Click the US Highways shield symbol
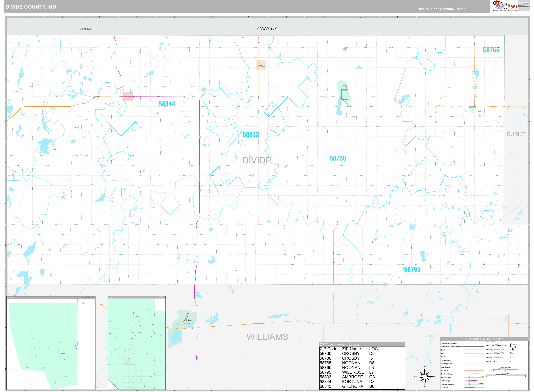Image resolution: width=534 pixels, height=392 pixels. pyautogui.click(x=469, y=381)
